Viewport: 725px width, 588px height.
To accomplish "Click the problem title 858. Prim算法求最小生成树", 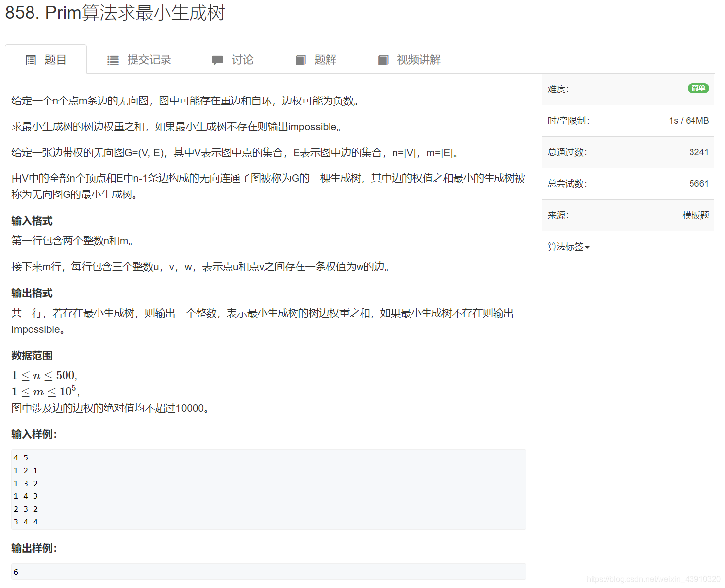I will point(114,13).
